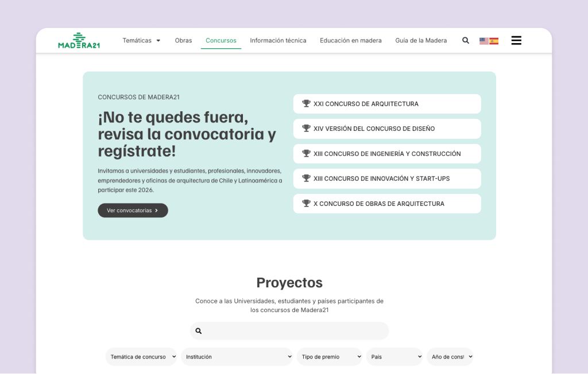Screen dimensions: 588x374
Task: Open the Información técnica menu item
Action: [278, 41]
